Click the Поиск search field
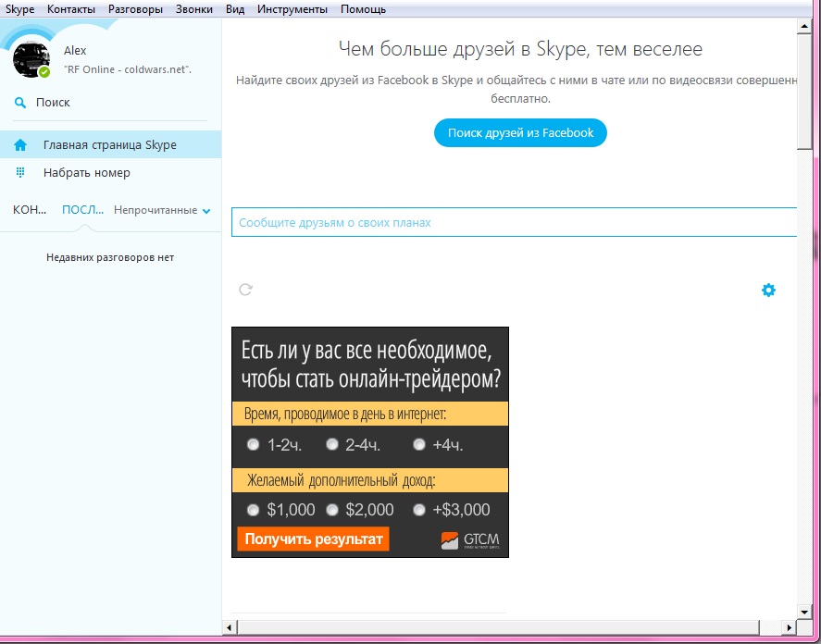Viewport: 821px width, 644px height. coord(110,103)
